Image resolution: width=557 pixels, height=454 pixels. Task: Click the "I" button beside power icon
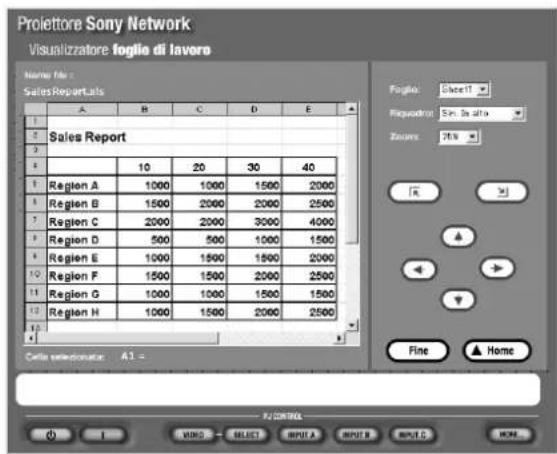[x=103, y=435]
